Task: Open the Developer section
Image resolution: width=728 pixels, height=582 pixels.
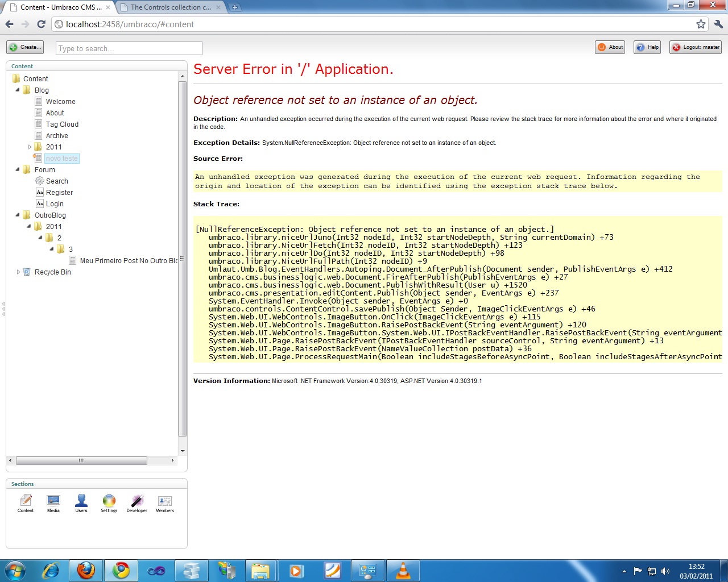Action: [136, 504]
